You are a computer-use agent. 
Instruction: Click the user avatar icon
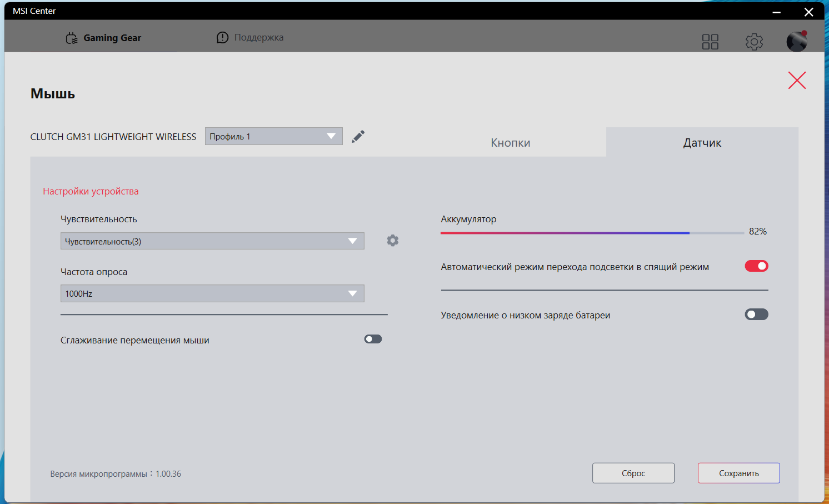point(797,41)
